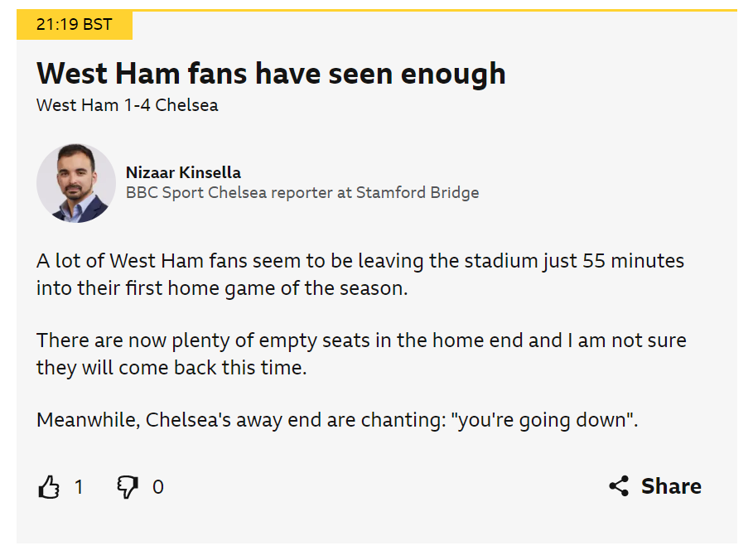Screen dimensions: 753x560
Task: Click the paragraph about Chelsea's away end chanting
Action: coord(337,420)
